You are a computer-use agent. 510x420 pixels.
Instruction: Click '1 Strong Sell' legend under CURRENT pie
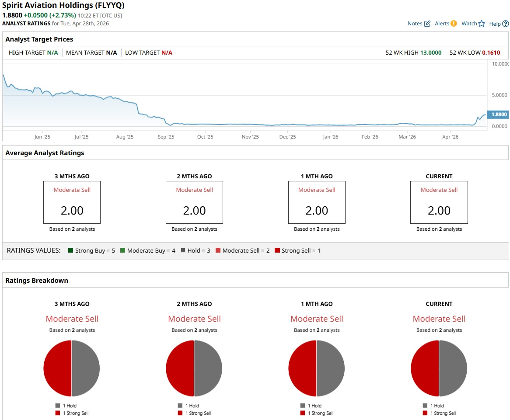tap(440, 413)
